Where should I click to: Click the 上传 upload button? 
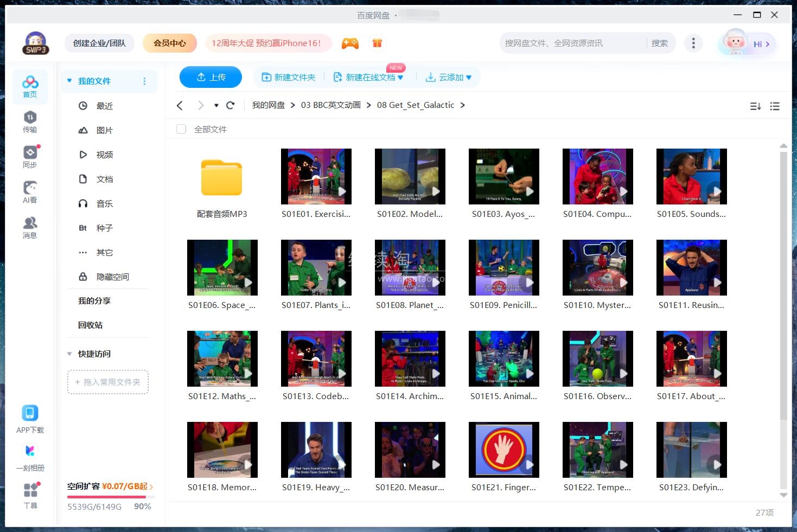click(x=211, y=77)
